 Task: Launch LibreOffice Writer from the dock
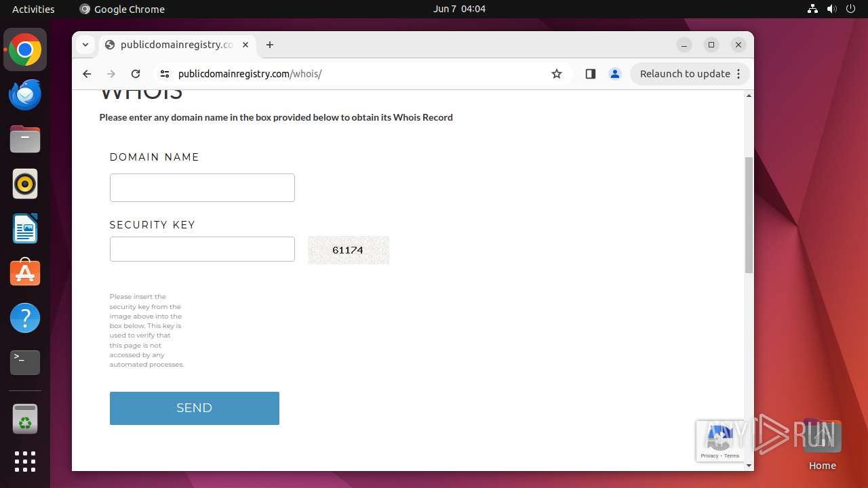point(25,228)
